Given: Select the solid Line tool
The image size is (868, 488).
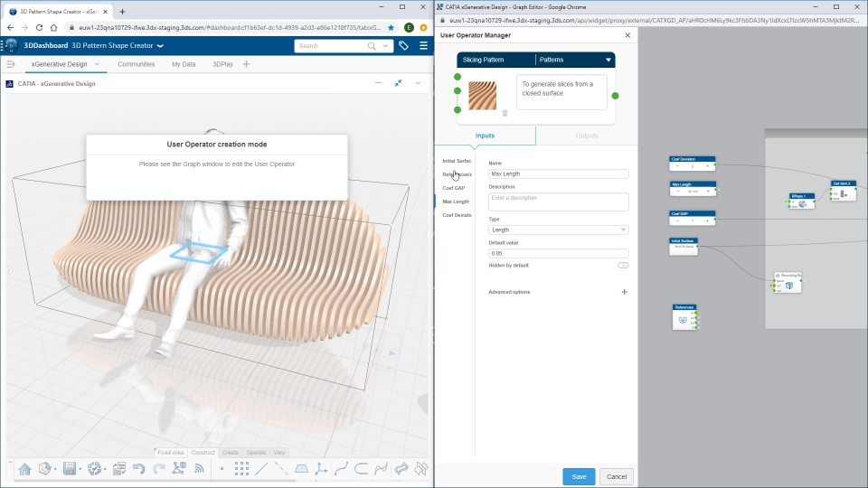Looking at the screenshot, I should pos(261,469).
